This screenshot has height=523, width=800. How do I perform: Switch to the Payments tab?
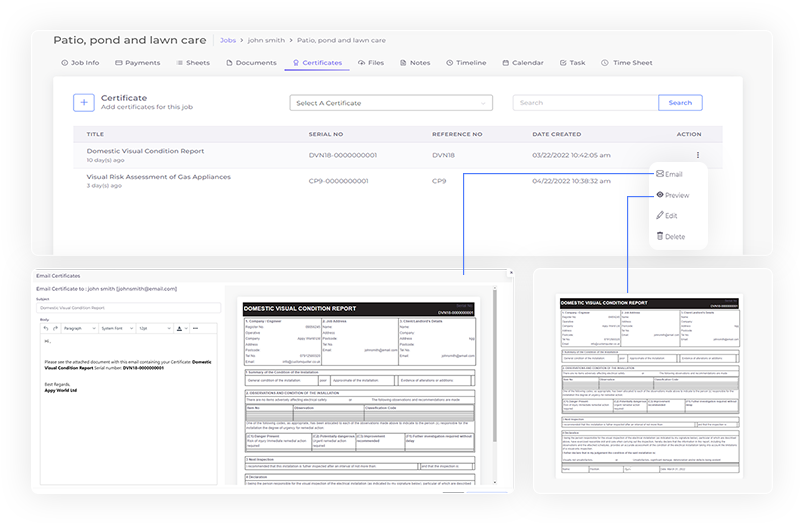137,63
